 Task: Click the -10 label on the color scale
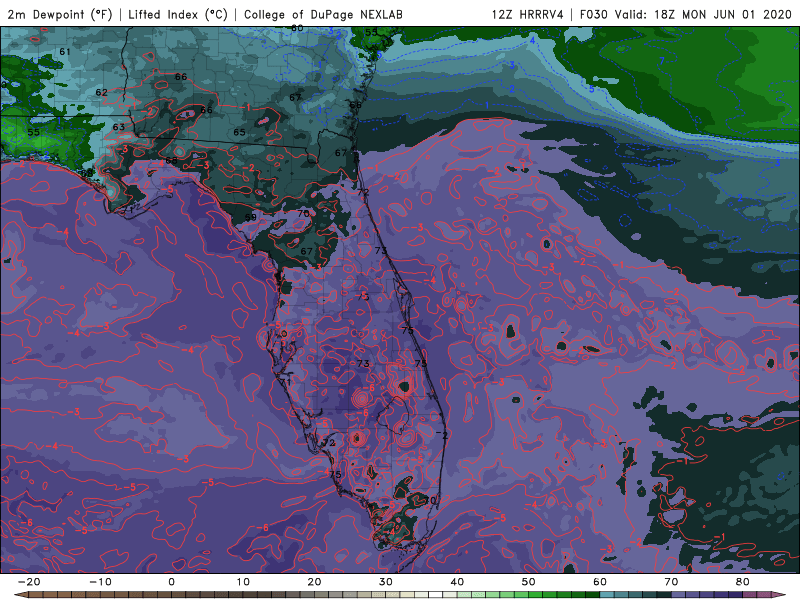pyautogui.click(x=100, y=582)
